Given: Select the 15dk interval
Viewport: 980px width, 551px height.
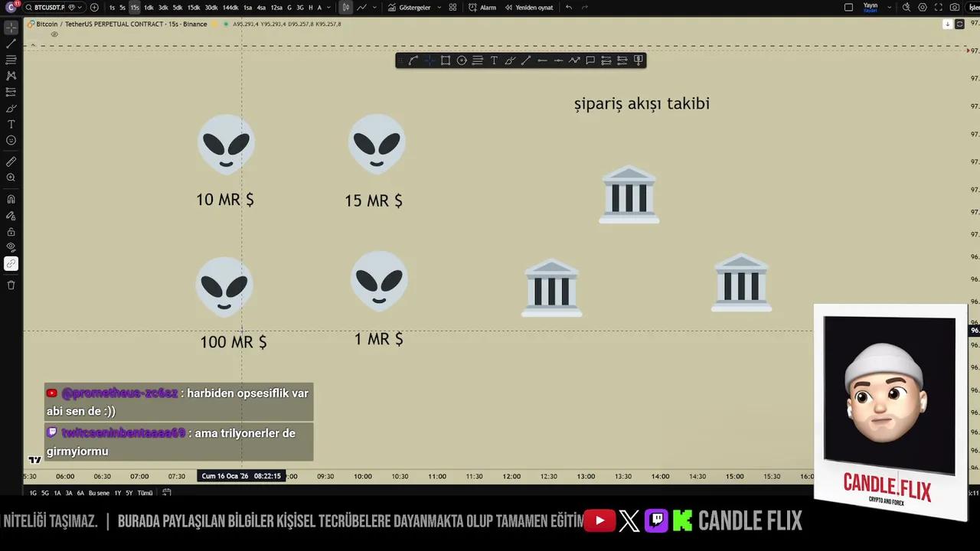Looking at the screenshot, I should (194, 8).
